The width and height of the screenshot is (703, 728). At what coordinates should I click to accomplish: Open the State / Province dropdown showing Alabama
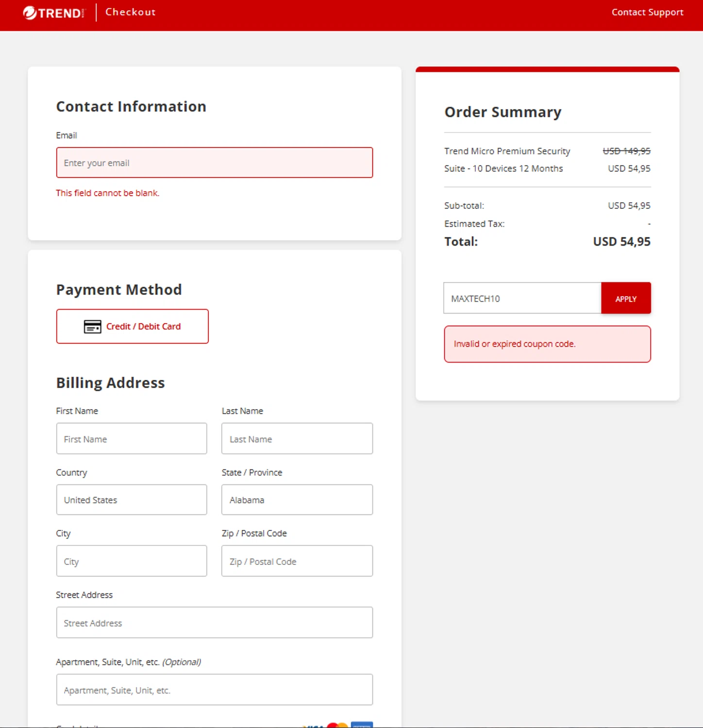(x=297, y=500)
